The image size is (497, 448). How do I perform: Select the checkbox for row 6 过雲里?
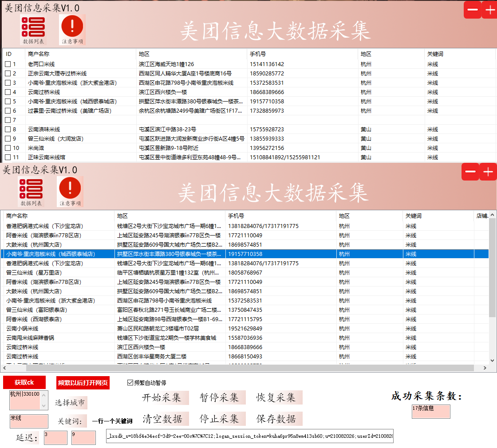click(8, 110)
